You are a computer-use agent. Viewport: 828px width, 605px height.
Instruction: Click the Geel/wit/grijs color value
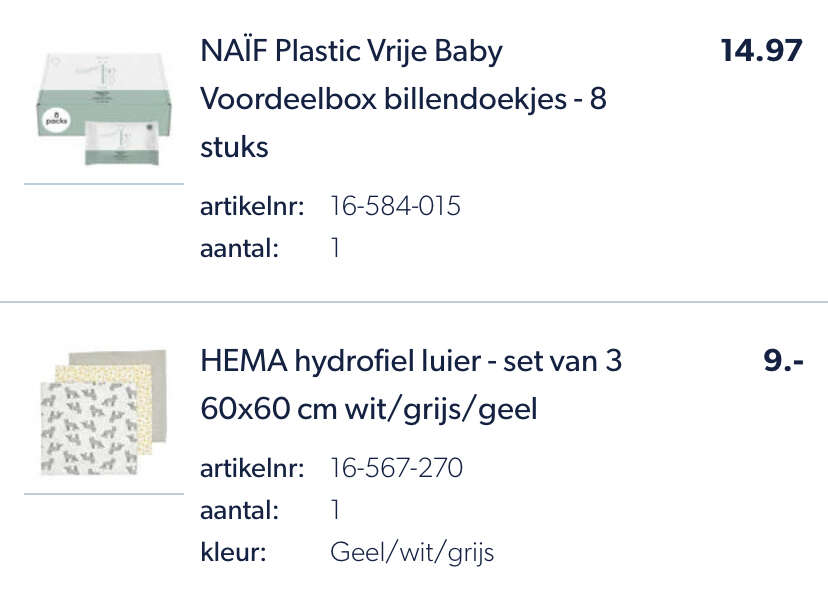coord(412,553)
